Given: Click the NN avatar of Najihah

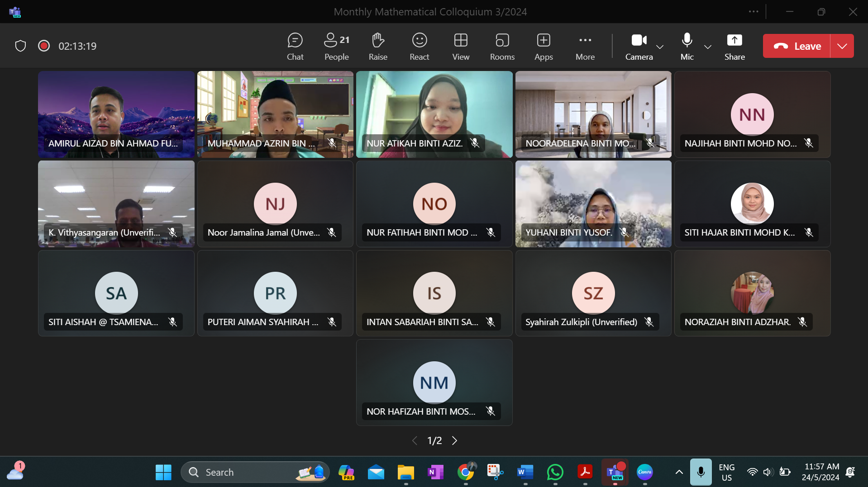Looking at the screenshot, I should coord(752,114).
